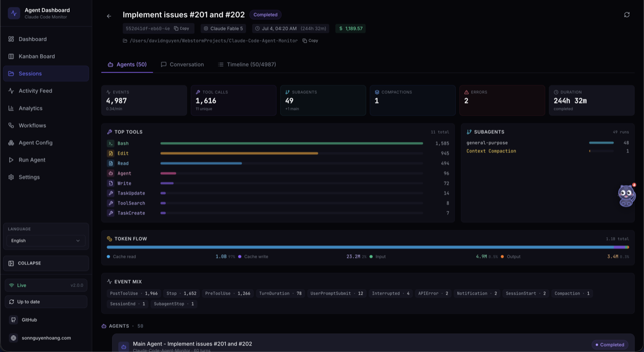Viewport: 644px width, 352px height.
Task: Click the TaskUpdate wrench icon
Action: point(111,193)
